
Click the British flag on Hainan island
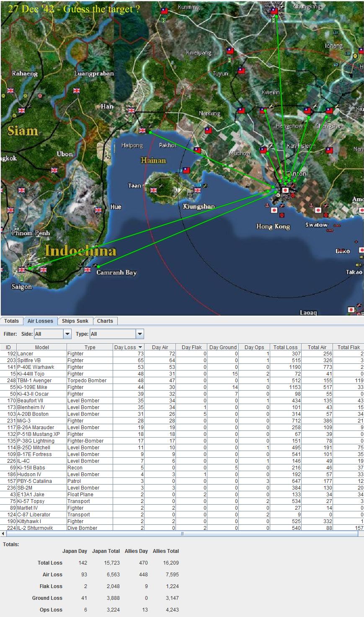click(153, 190)
